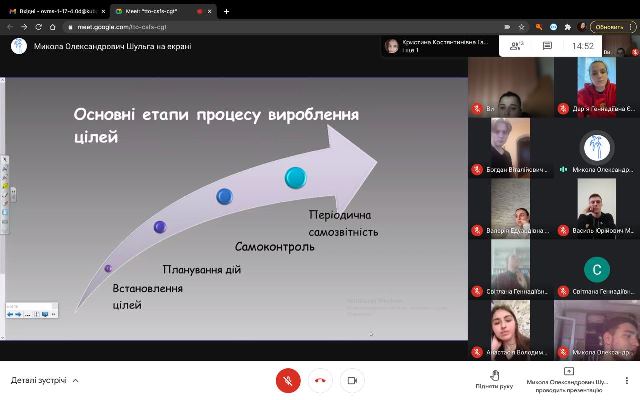The height and width of the screenshot is (400, 640).
Task: Open the browser home page
Action: 53,27
